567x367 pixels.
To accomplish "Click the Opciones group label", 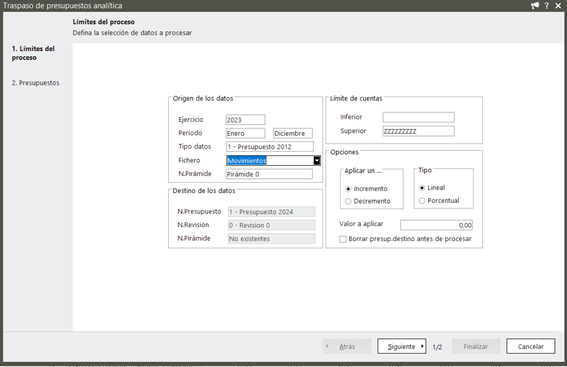I will click(x=344, y=152).
